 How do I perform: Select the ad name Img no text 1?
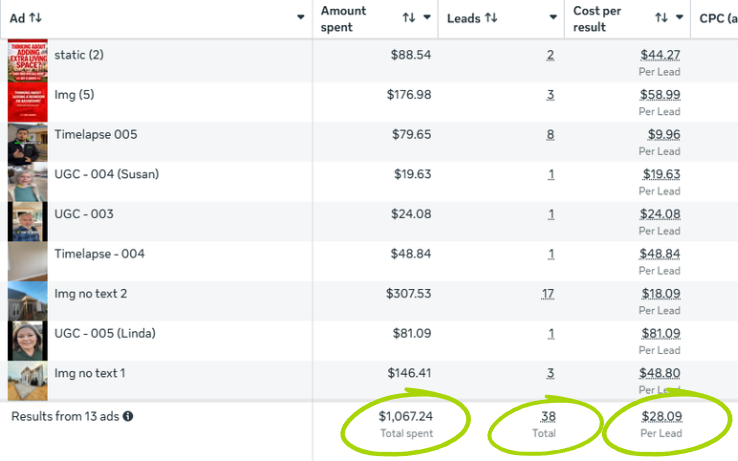(89, 373)
